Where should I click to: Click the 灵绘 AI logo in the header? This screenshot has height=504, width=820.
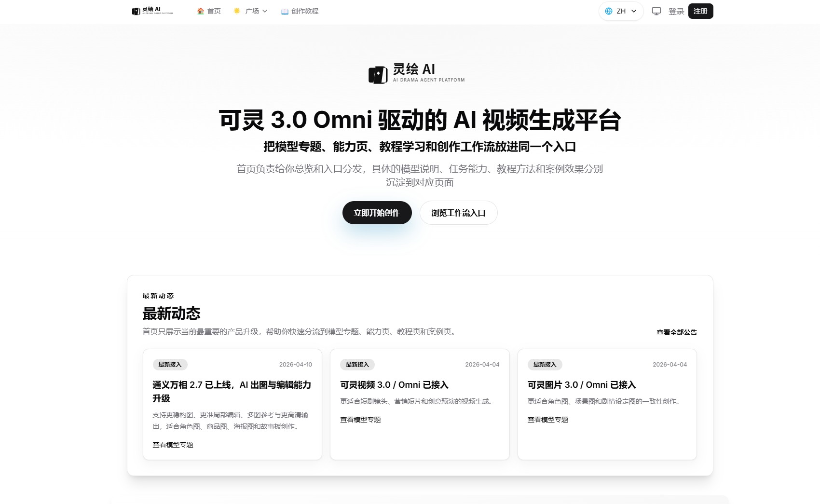[x=152, y=11]
